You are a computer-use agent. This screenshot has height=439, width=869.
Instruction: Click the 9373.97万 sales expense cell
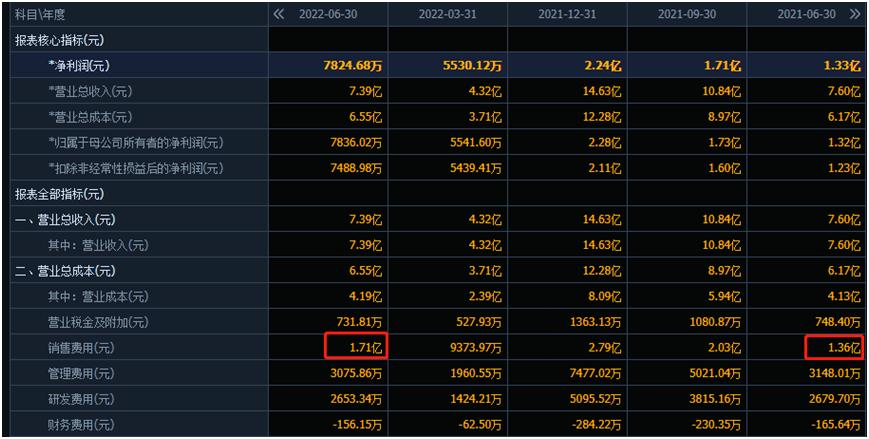(474, 348)
